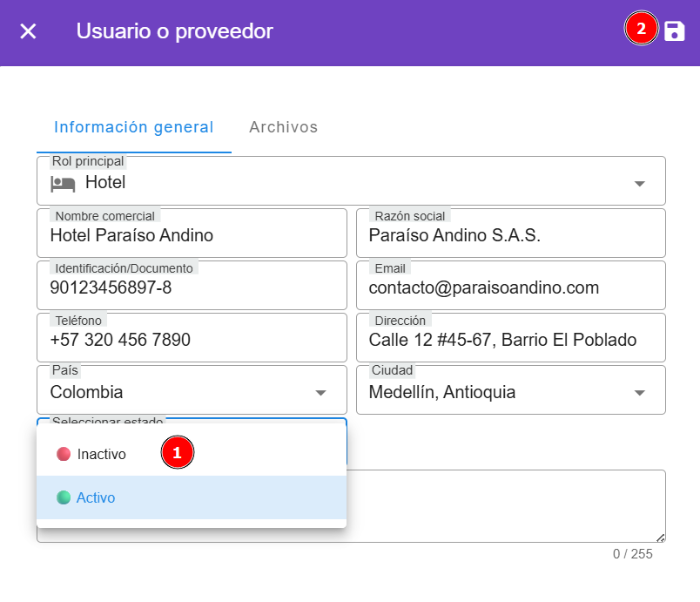Open the Rol principal dropdown arrow
The width and height of the screenshot is (700, 602).
640,184
